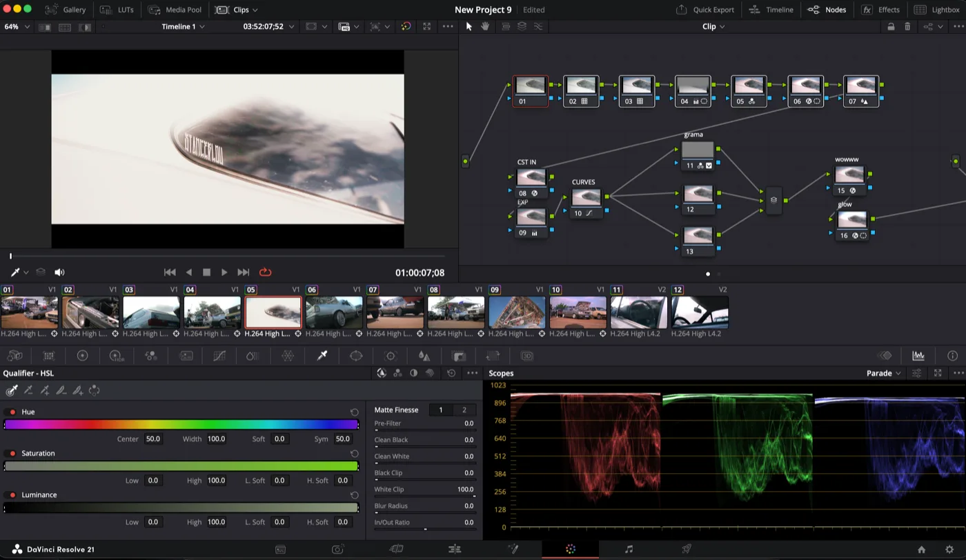
Task: Reset the Hue qualifier range
Action: pos(354,412)
